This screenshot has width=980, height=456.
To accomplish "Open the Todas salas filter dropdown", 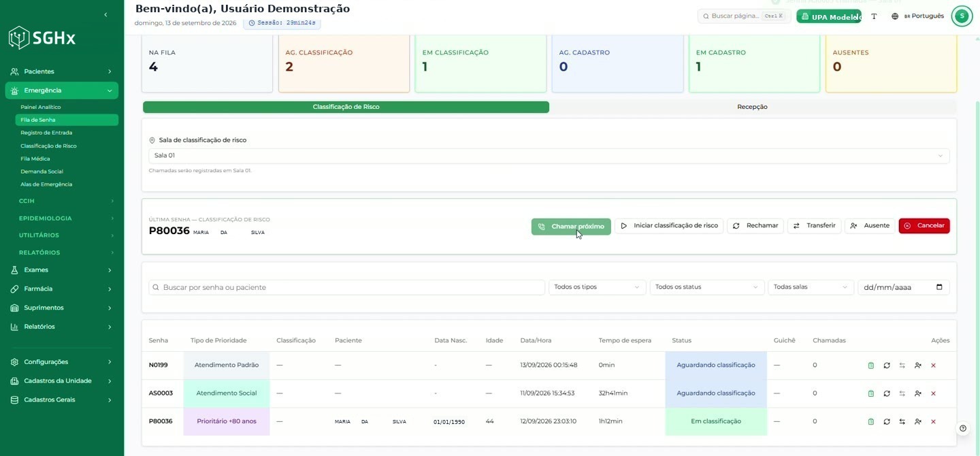I will point(810,287).
